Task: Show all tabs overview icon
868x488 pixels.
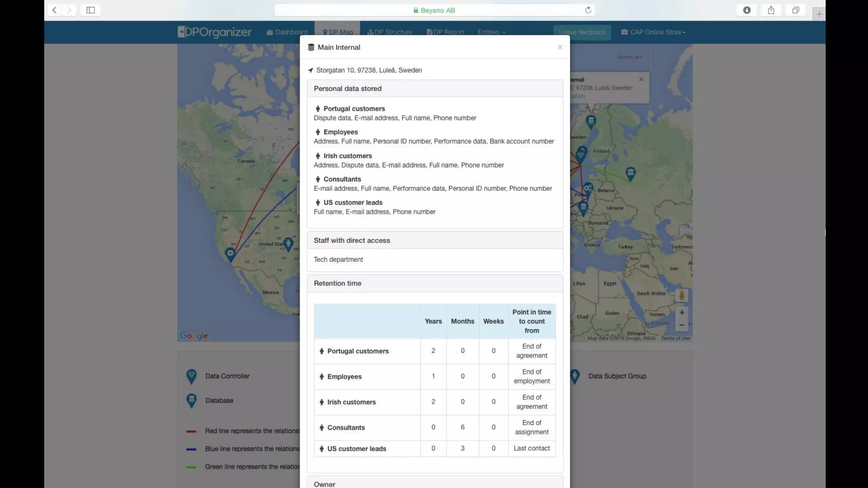Action: pos(796,10)
